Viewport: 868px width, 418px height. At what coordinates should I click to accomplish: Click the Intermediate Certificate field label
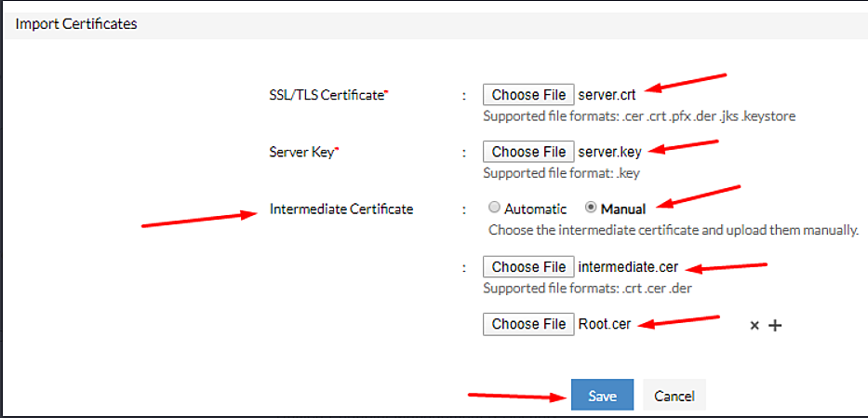[341, 209]
